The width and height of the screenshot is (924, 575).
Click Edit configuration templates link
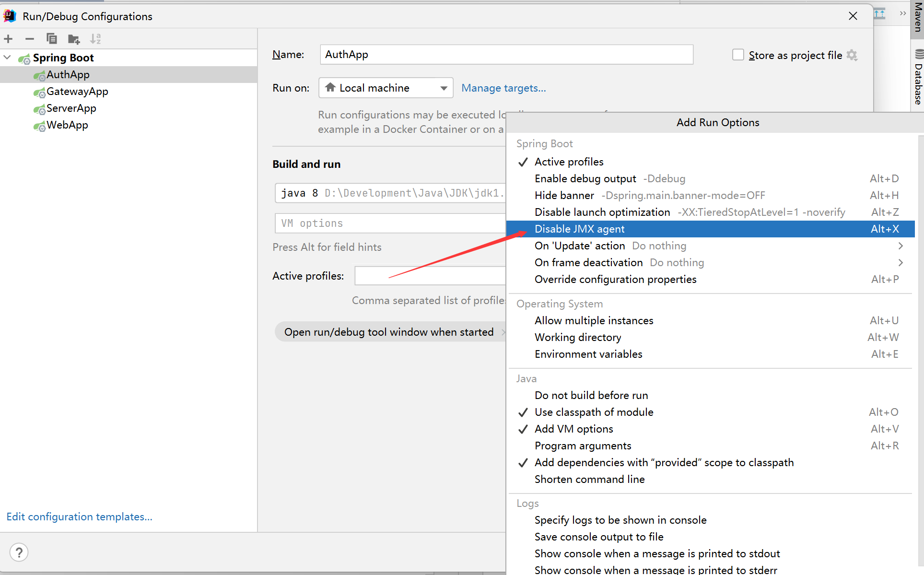click(x=80, y=517)
